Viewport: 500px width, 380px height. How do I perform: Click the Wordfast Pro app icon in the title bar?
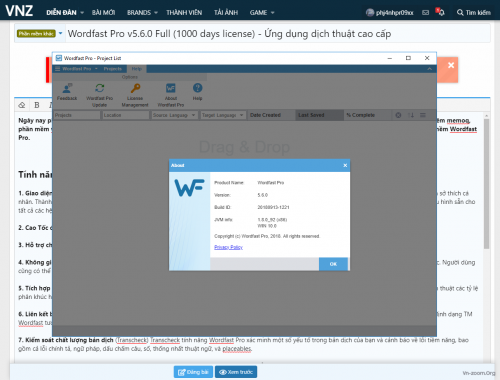click(x=59, y=58)
